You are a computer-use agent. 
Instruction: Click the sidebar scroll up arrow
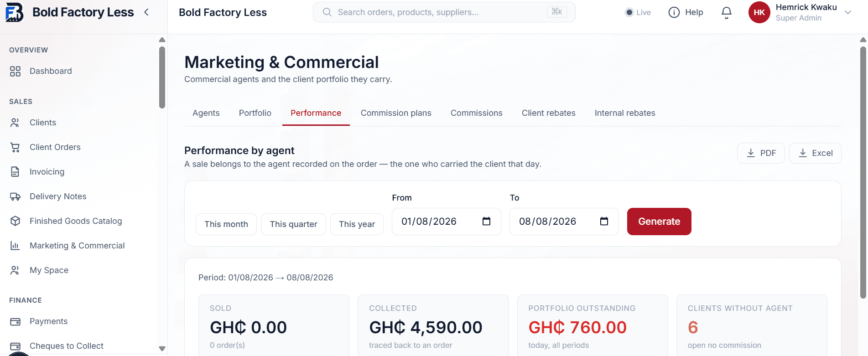[162, 40]
